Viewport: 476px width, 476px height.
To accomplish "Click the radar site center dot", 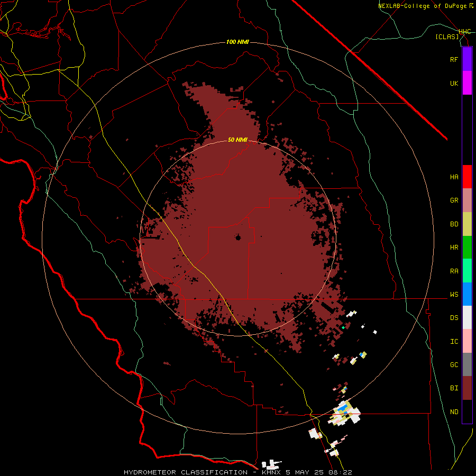I will (238, 237).
